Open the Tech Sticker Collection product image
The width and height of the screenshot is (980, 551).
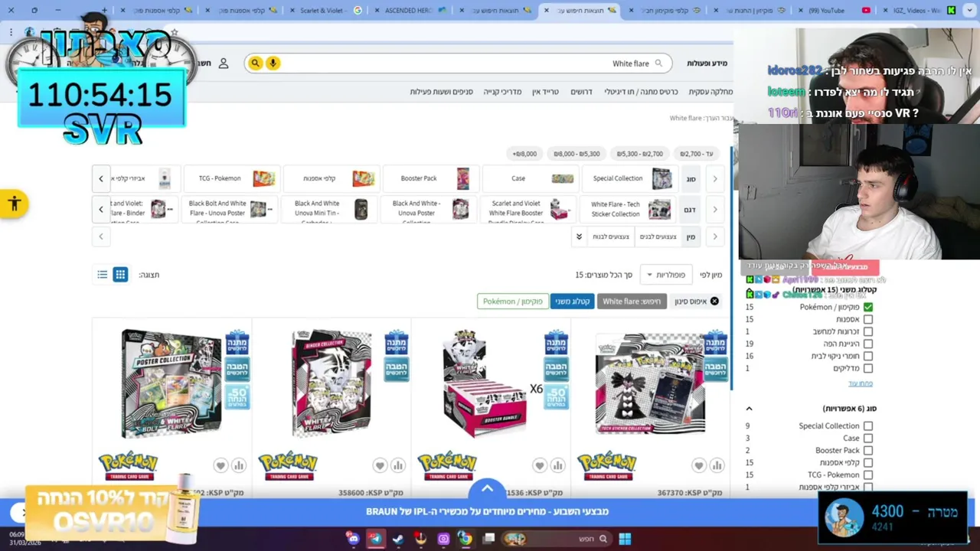pyautogui.click(x=650, y=383)
